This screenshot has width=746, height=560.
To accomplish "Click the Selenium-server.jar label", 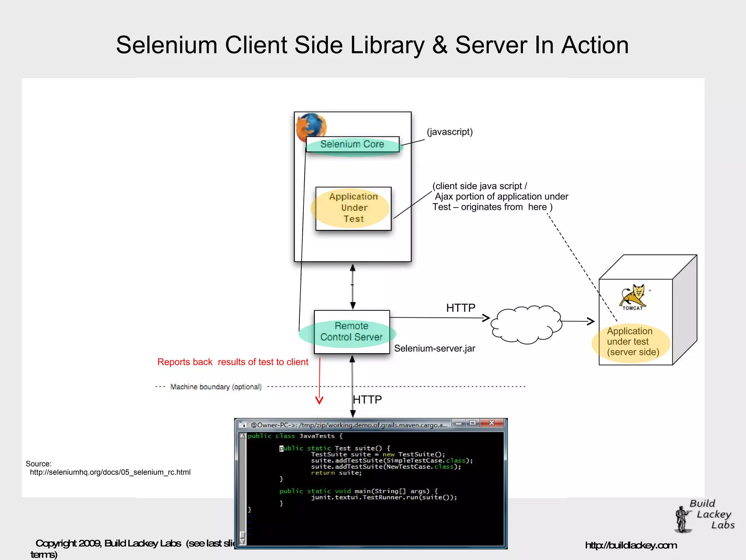I will pyautogui.click(x=435, y=349).
